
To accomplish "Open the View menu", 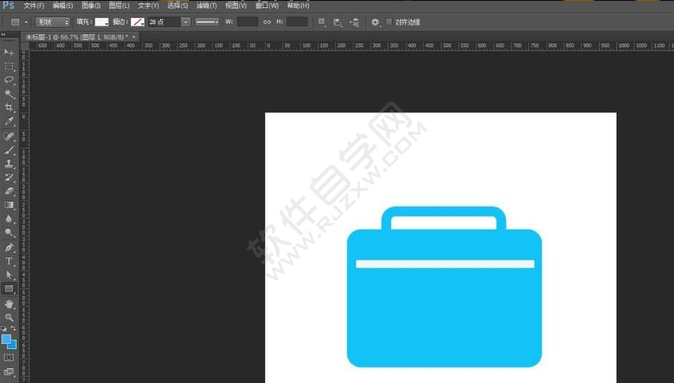I will [x=236, y=6].
